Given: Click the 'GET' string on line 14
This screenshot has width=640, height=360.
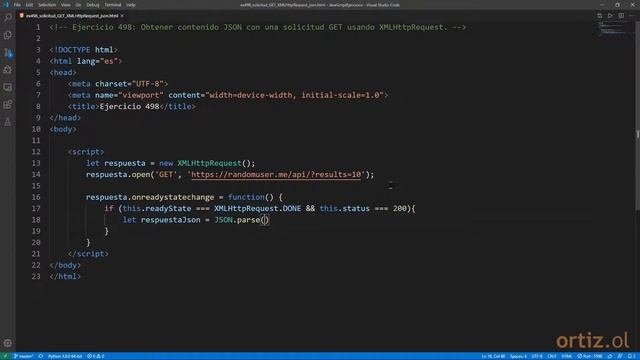Looking at the screenshot, I should (x=166, y=175).
